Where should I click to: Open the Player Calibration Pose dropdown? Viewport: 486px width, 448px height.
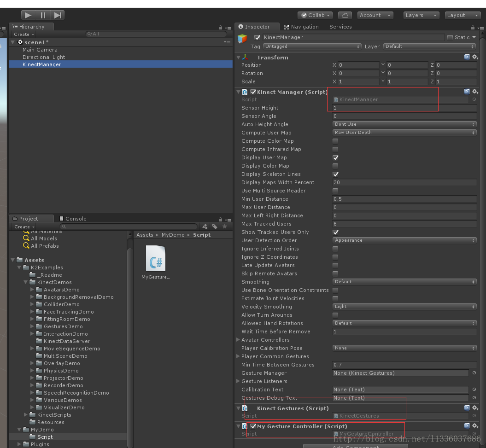[404, 348]
